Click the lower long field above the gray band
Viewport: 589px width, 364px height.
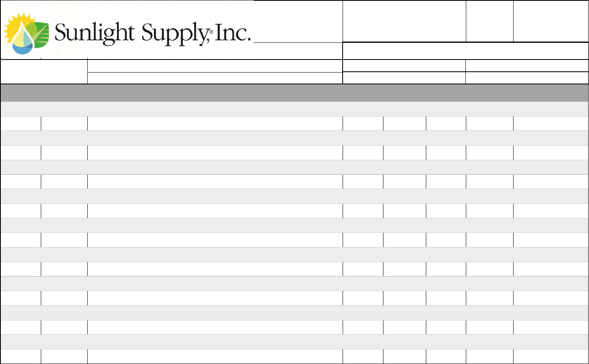[215, 78]
